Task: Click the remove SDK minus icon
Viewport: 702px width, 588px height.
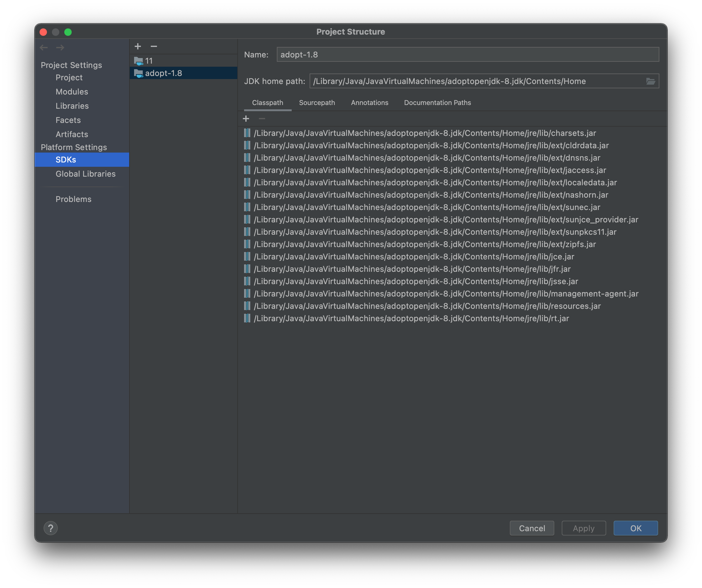Action: (154, 46)
